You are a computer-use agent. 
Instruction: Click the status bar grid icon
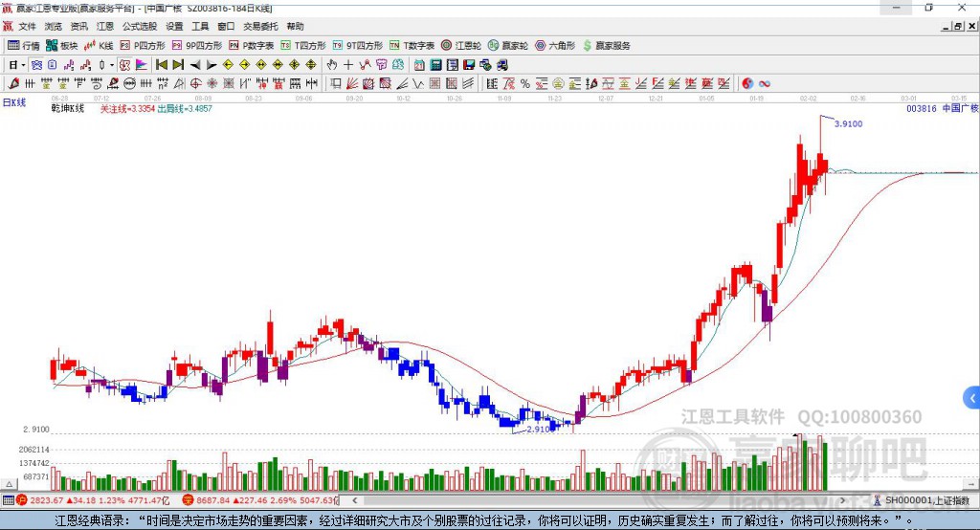pyautogui.click(x=8, y=500)
